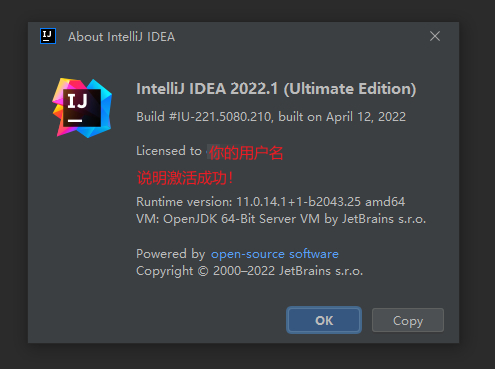This screenshot has height=369, width=495.
Task: Click the small IJ icon in the title bar
Action: (x=48, y=36)
